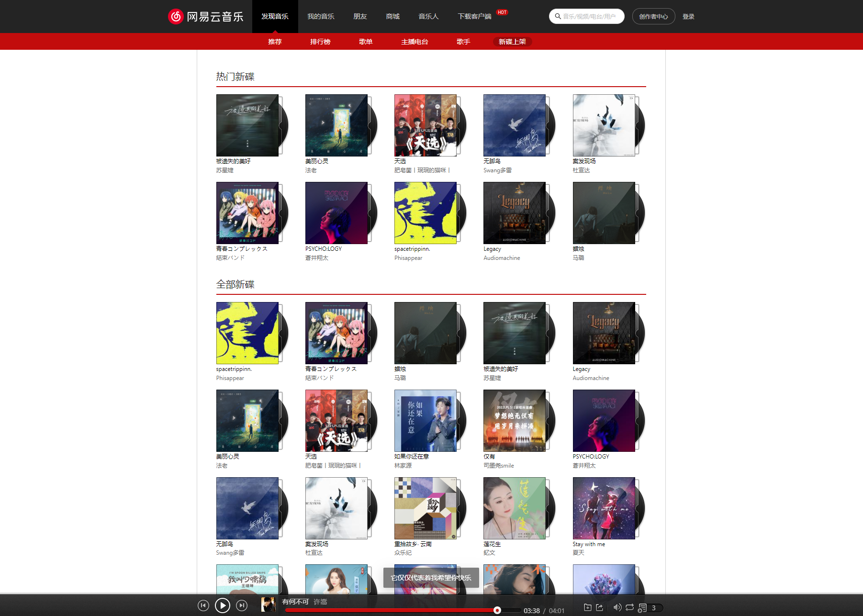Open 案发现场 album cover in 热门新碟
The height and width of the screenshot is (616, 863).
pos(604,125)
